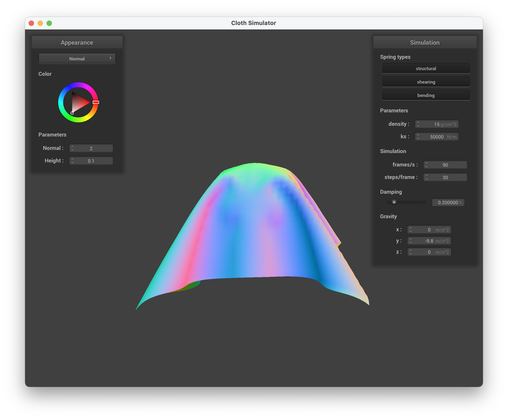Toggle the structural spring type button

[426, 68]
